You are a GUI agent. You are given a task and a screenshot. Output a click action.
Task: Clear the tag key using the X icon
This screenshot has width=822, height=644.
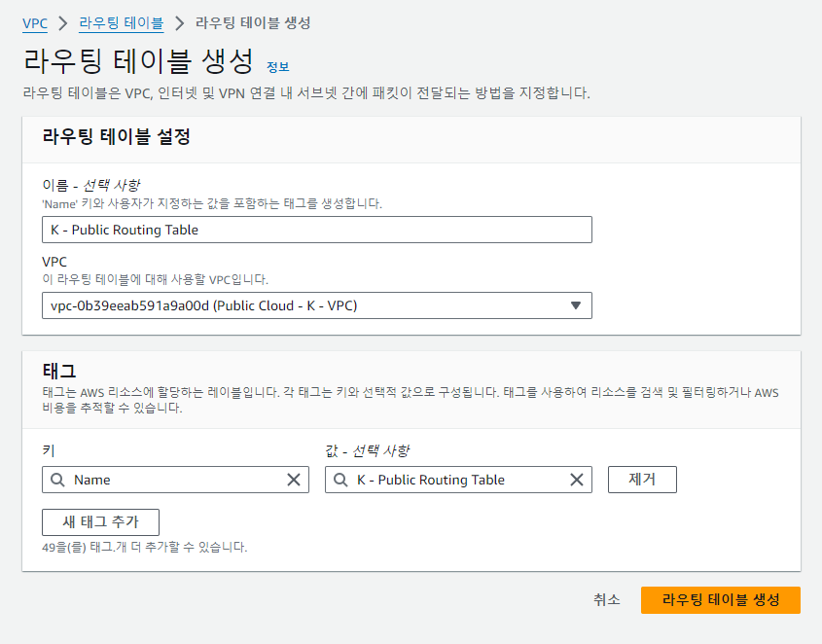294,480
